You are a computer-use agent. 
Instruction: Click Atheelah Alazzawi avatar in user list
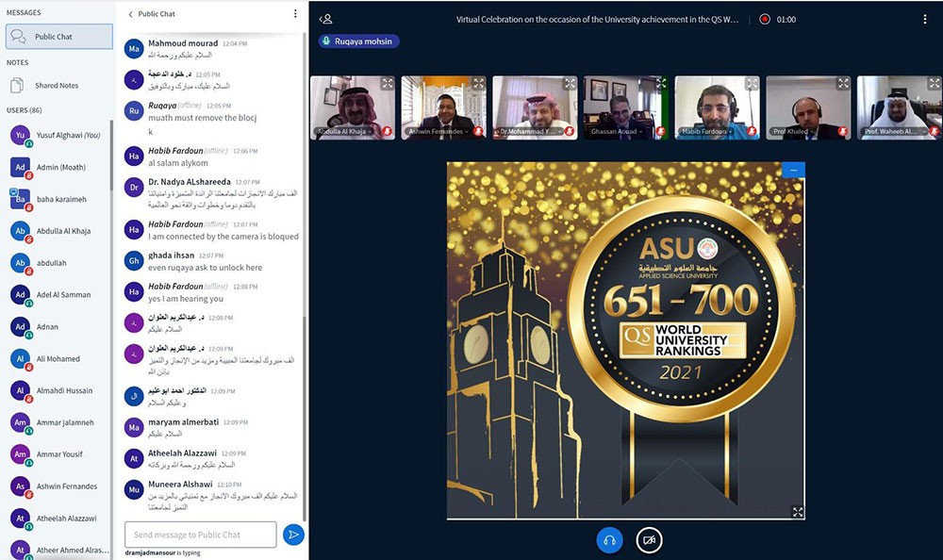[21, 518]
